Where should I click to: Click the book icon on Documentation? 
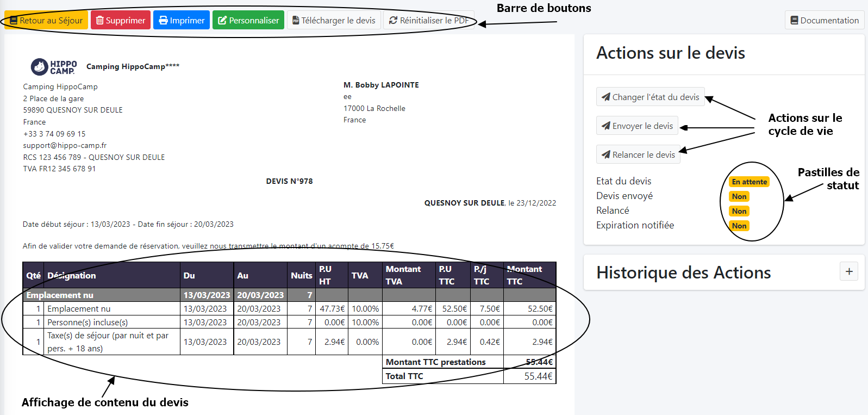[x=794, y=21]
